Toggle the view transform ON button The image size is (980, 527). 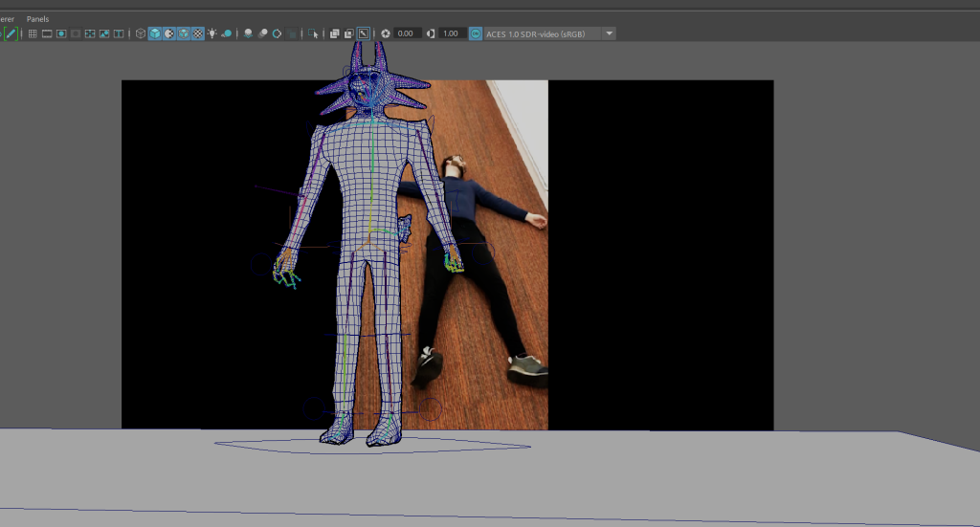coord(476,33)
